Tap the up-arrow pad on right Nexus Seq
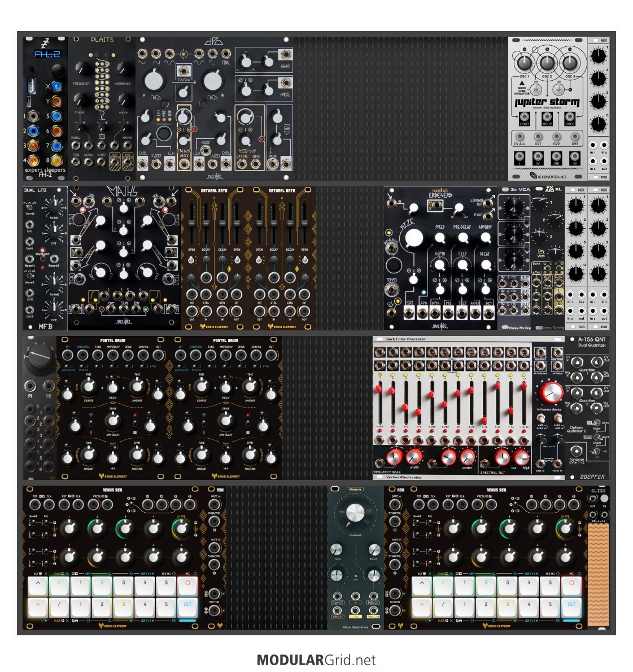Image resolution: width=633 pixels, height=672 pixels. point(422,586)
